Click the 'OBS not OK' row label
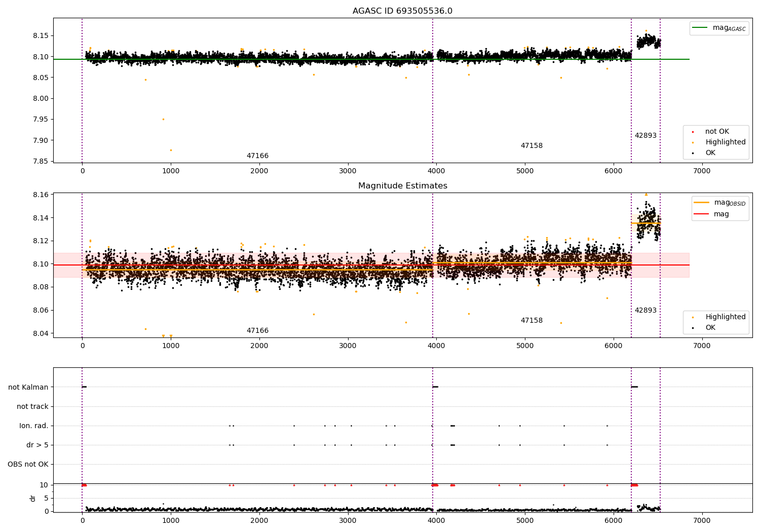760x532 pixels. tap(28, 465)
